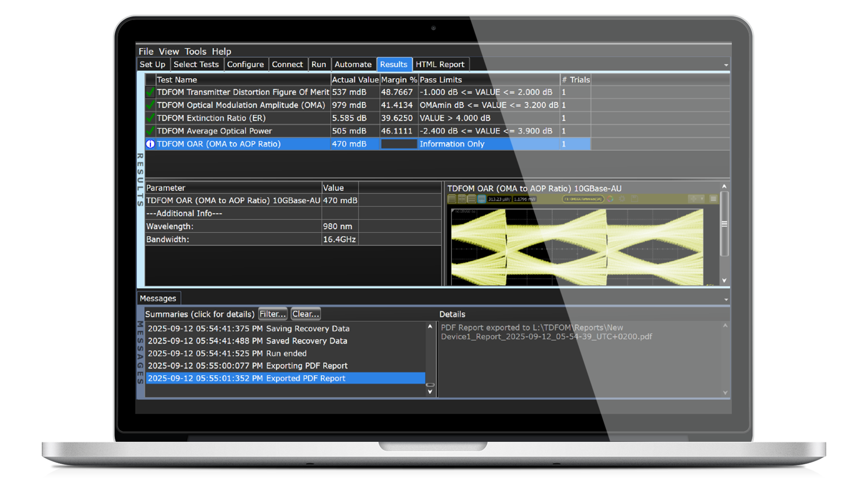Switch to the Configure tab
The image size is (868, 488).
click(245, 64)
